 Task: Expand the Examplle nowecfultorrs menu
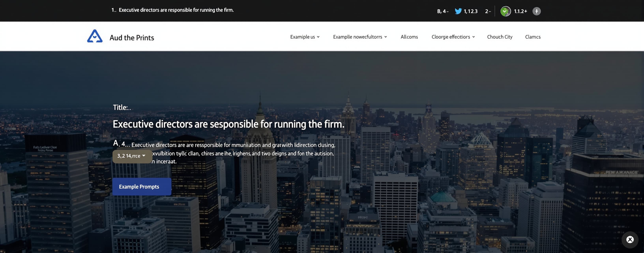[360, 37]
